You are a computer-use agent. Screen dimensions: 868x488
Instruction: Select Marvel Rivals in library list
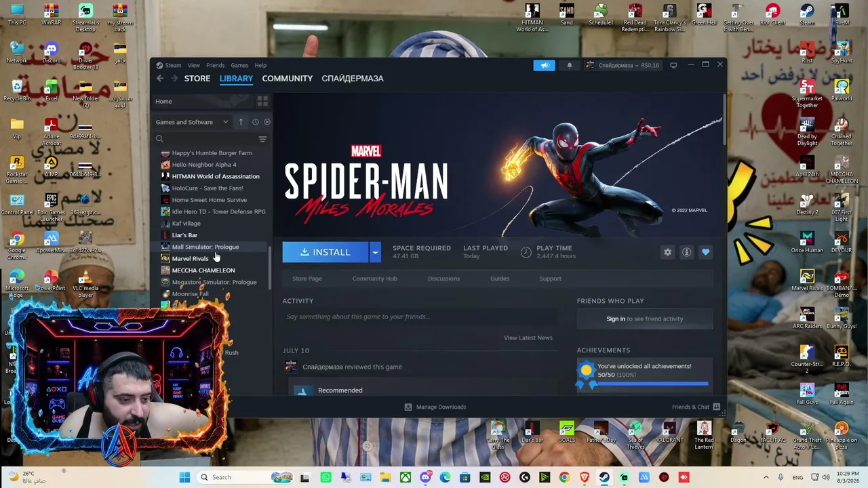[190, 259]
